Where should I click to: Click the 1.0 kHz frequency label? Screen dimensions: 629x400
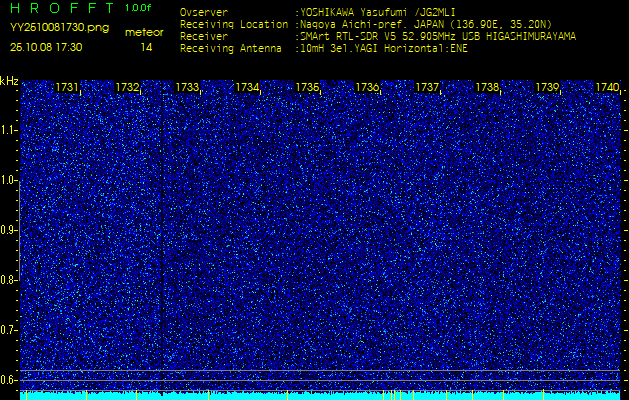pyautogui.click(x=8, y=181)
